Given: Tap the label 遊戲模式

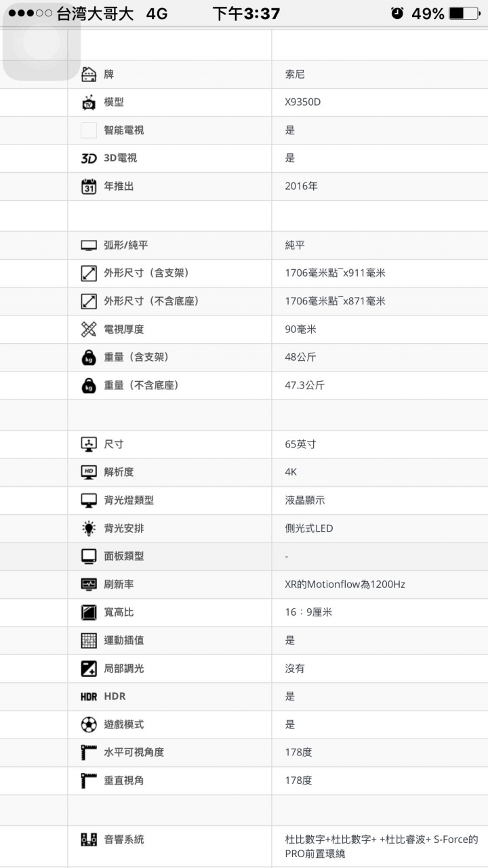Looking at the screenshot, I should coord(123,724).
